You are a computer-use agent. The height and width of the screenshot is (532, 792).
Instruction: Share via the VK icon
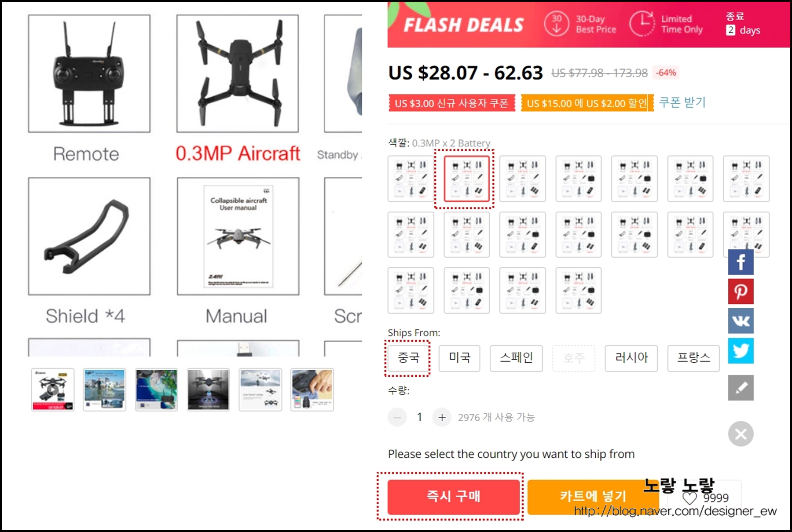point(741,321)
